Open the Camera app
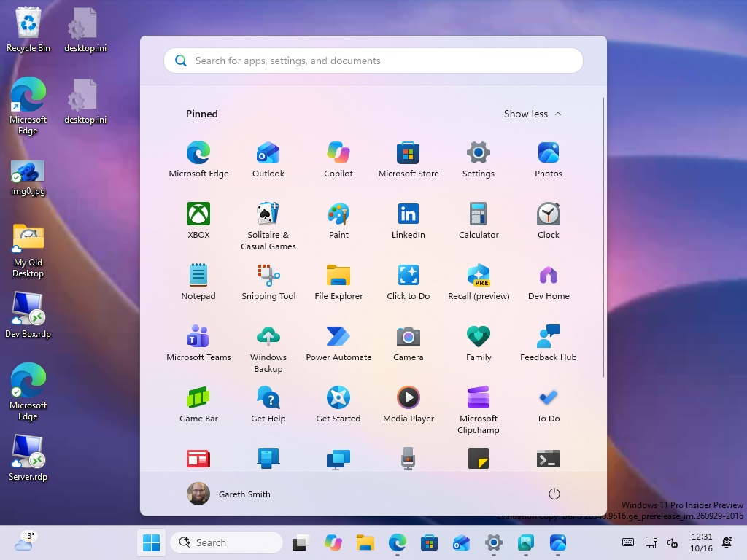747x560 pixels. pos(409,343)
